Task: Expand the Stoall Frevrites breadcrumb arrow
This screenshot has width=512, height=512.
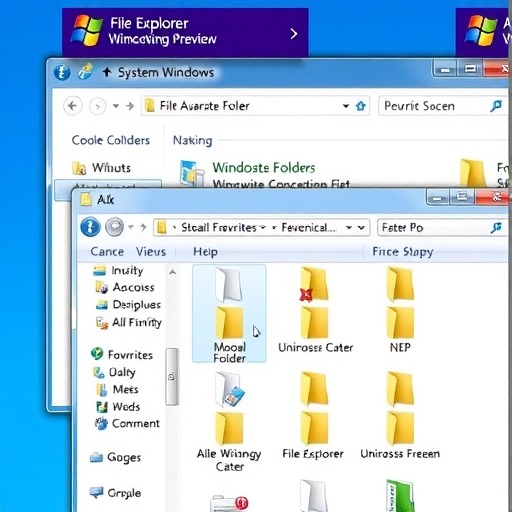Action: click(x=263, y=227)
